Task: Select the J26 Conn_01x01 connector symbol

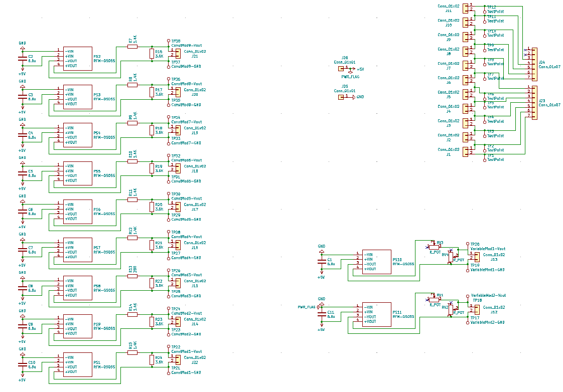Action: click(341, 69)
